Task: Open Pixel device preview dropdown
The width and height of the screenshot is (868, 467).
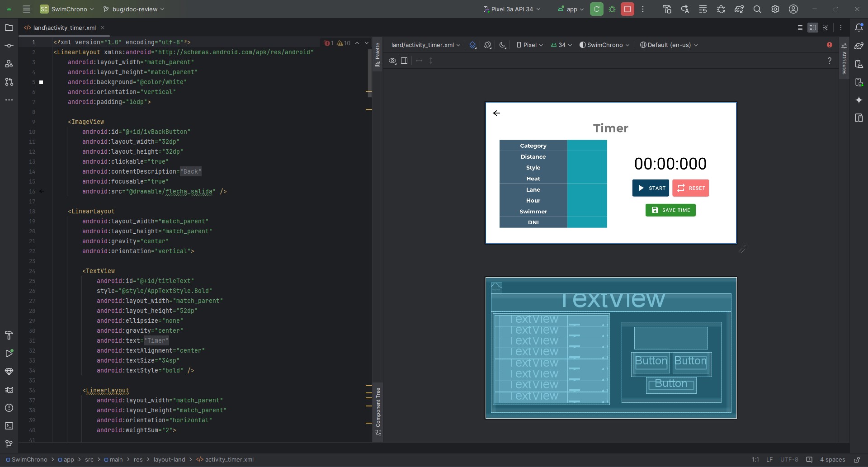Action: (530, 45)
